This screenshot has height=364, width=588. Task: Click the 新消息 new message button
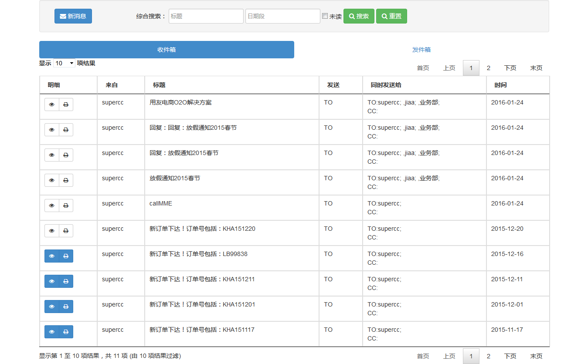point(73,16)
